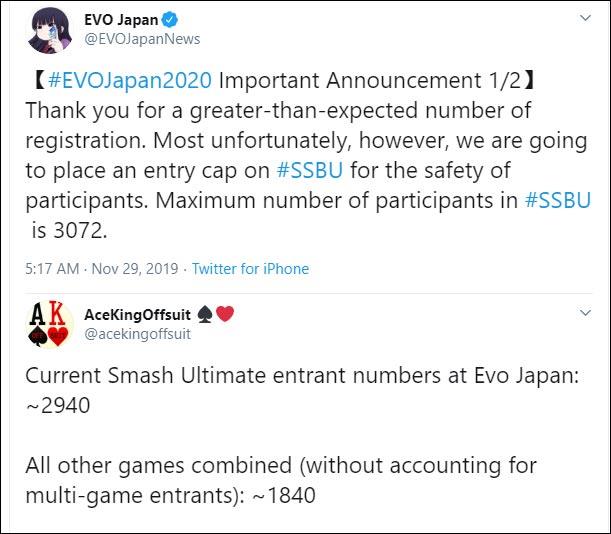Open the @acekingoffsuit handle
This screenshot has height=534, width=611.
pos(138,334)
